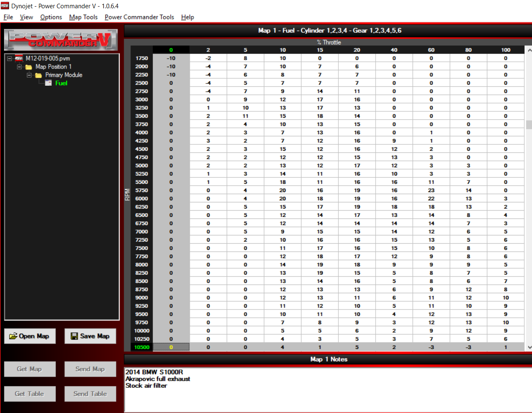Select the Fuel table icon in tree
Viewport: 532px width, 413px height.
point(48,83)
